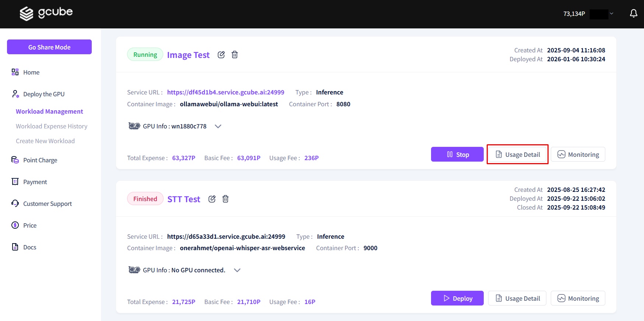Viewport: 644px width, 321px height.
Task: Expand the No GPU connected info
Action: pyautogui.click(x=237, y=270)
